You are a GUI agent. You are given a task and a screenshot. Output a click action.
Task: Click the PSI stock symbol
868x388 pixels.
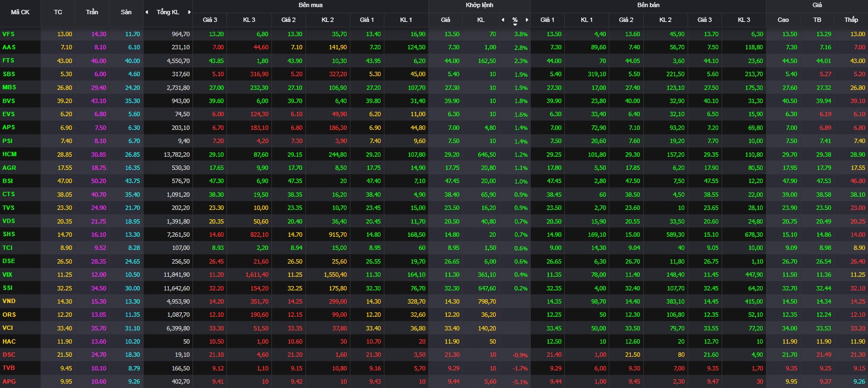tap(7, 141)
